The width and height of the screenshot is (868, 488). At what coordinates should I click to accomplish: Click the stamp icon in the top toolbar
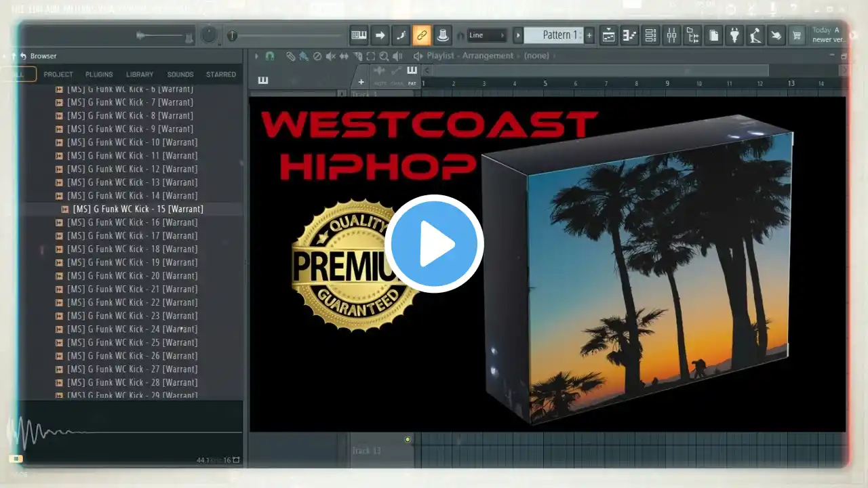443,35
